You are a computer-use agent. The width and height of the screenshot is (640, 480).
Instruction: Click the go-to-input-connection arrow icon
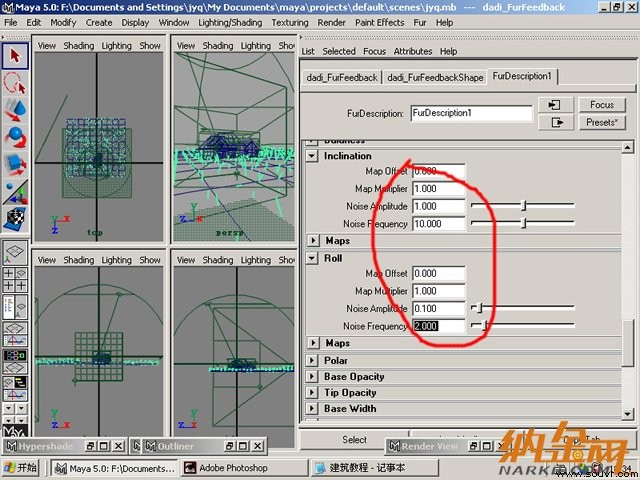coord(556,105)
